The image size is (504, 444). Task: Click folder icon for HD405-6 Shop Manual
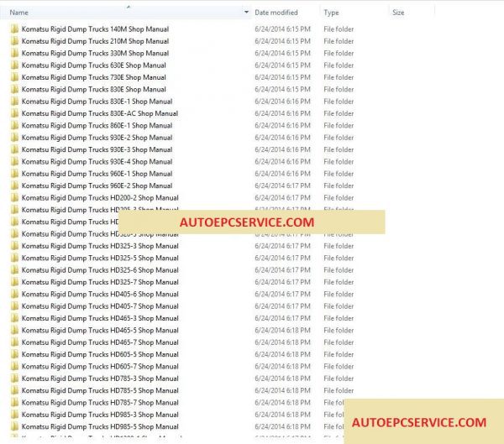(14, 295)
